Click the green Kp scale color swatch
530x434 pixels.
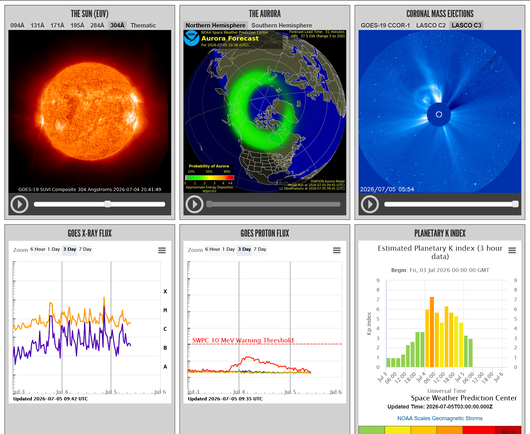pyautogui.click(x=371, y=430)
